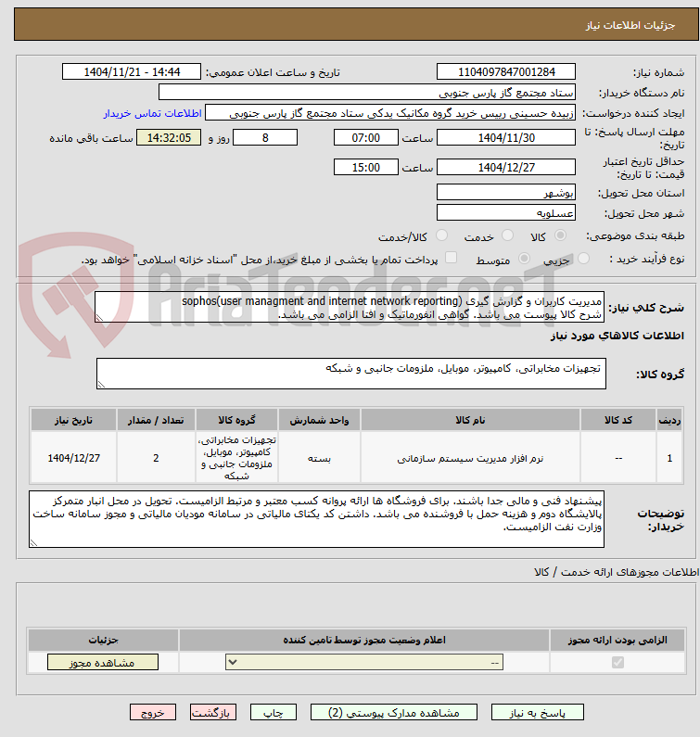
Task: Click the تاریخ نیاز column header
Action: pyautogui.click(x=73, y=420)
